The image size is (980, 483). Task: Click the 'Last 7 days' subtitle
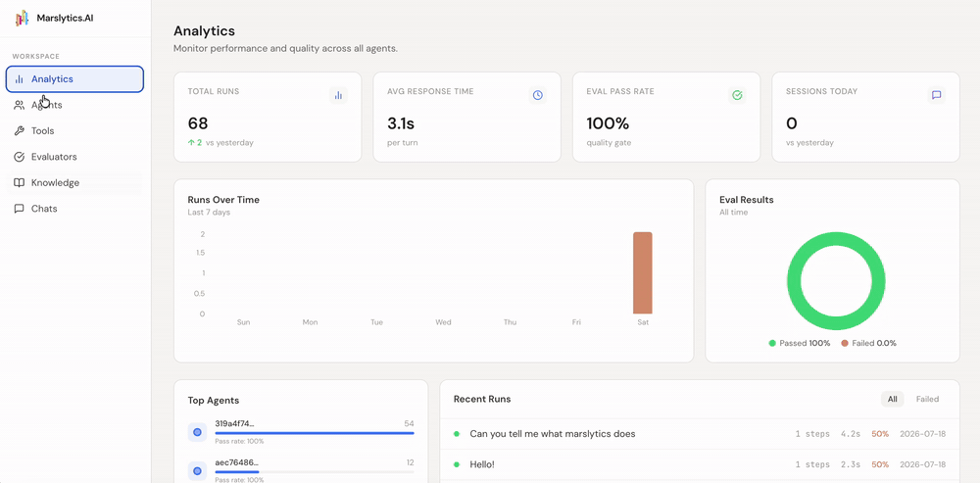[x=209, y=213]
